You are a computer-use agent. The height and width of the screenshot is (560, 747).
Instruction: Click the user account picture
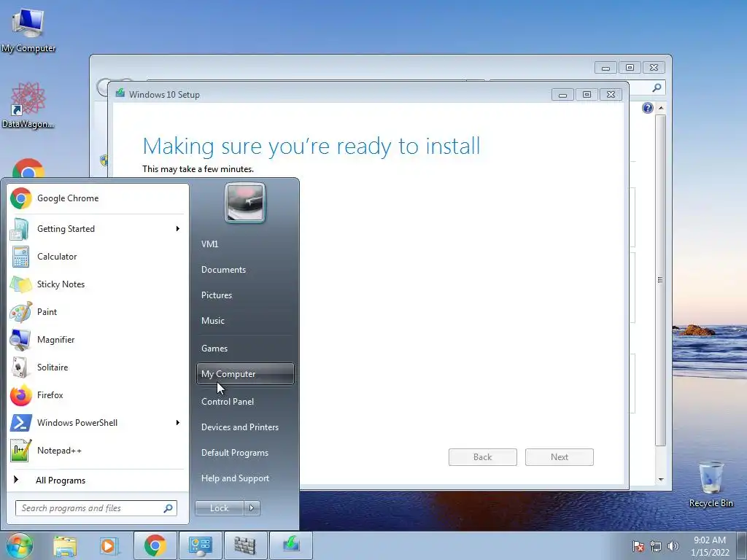point(245,203)
